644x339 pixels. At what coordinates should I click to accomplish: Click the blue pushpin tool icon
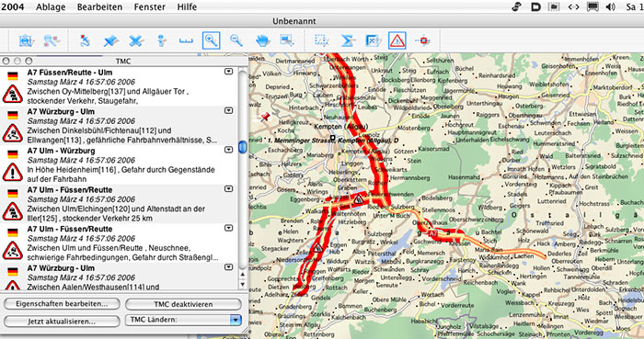[x=110, y=40]
